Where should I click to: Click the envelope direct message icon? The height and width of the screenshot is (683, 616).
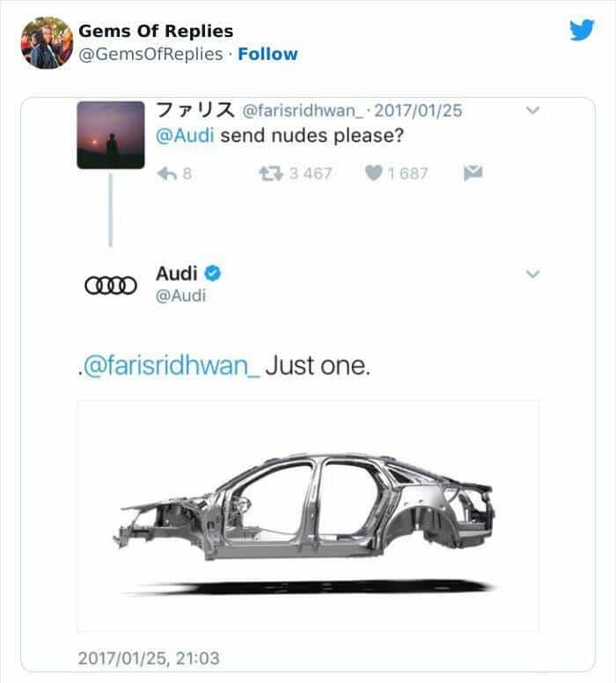[x=473, y=173]
